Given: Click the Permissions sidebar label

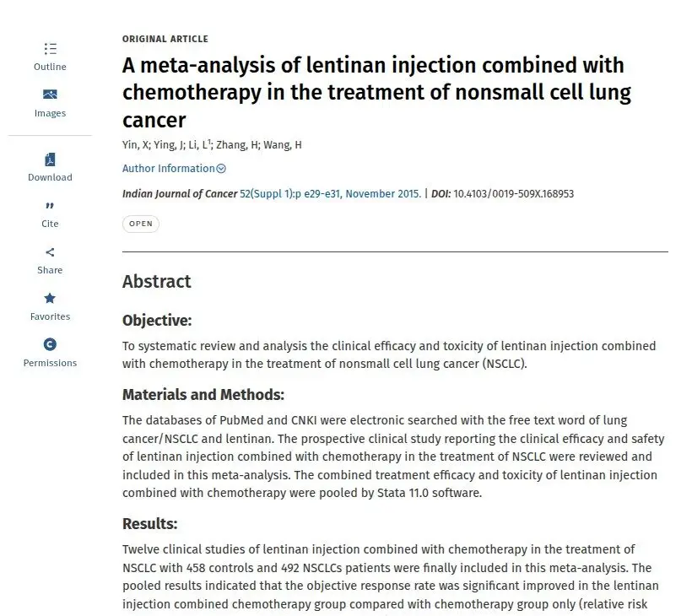Looking at the screenshot, I should point(50,363).
